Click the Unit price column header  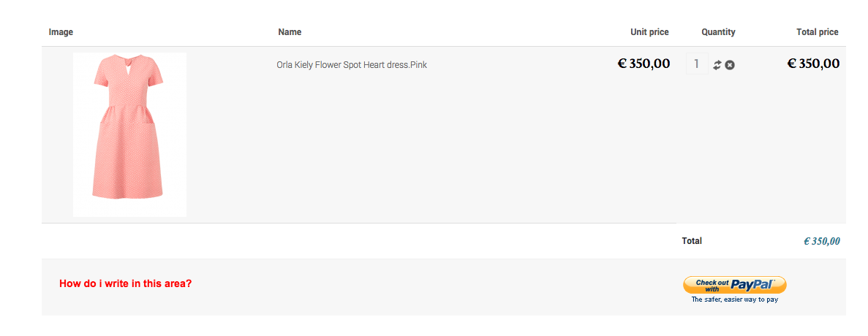click(649, 32)
